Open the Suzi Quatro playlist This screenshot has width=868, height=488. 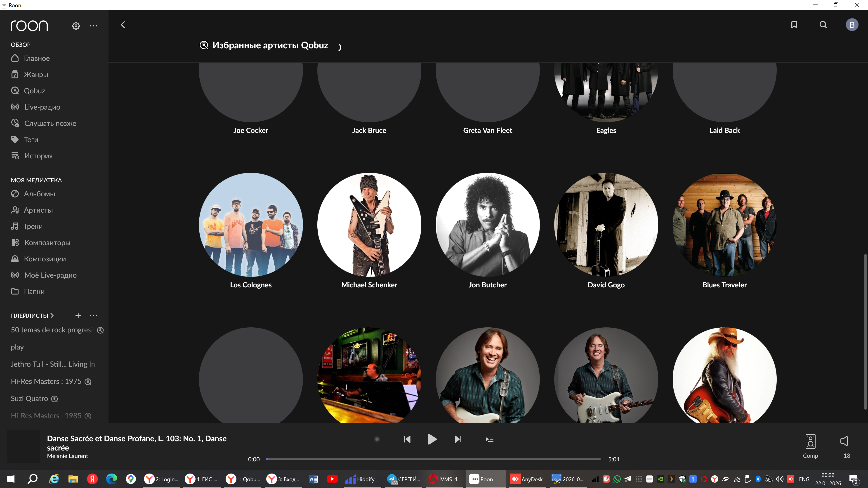click(x=29, y=398)
